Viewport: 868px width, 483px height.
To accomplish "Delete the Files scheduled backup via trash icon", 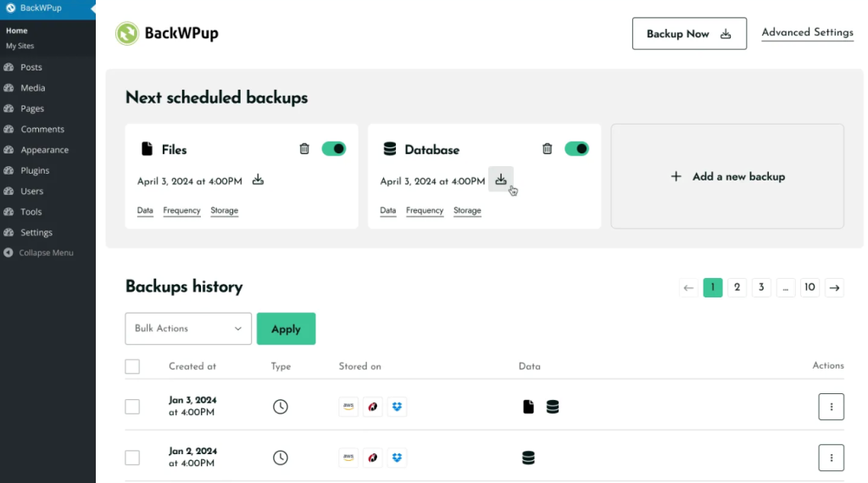I will point(304,149).
